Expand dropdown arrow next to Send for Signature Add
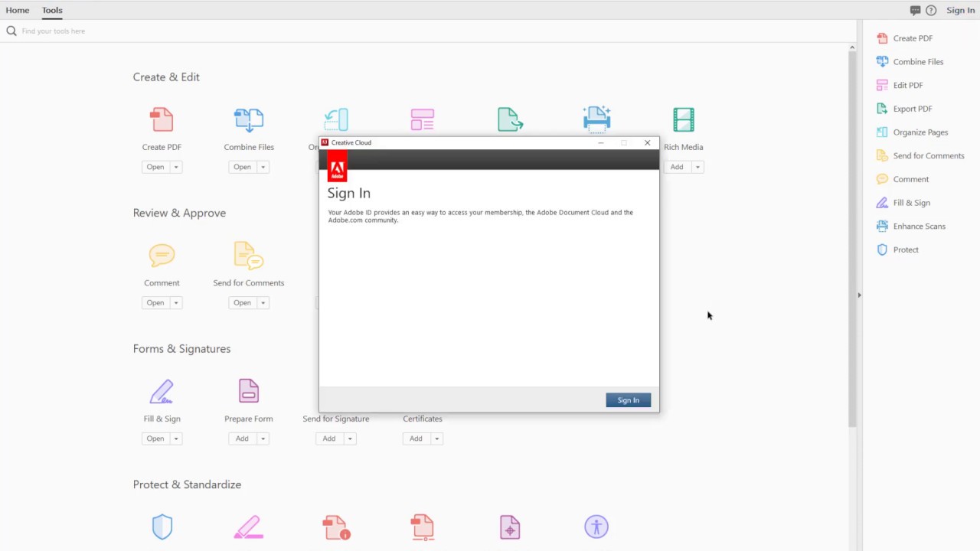Viewport: 980px width, 551px height. click(x=350, y=439)
